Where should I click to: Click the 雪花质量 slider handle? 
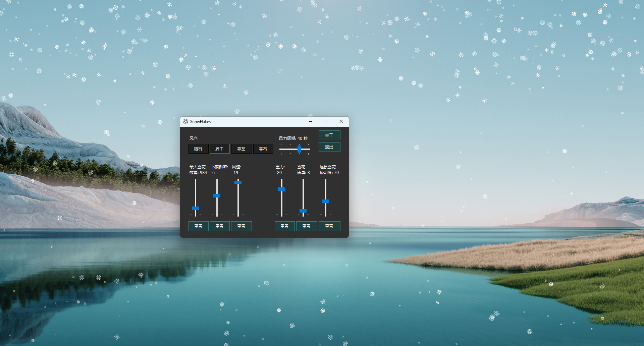[x=303, y=211]
